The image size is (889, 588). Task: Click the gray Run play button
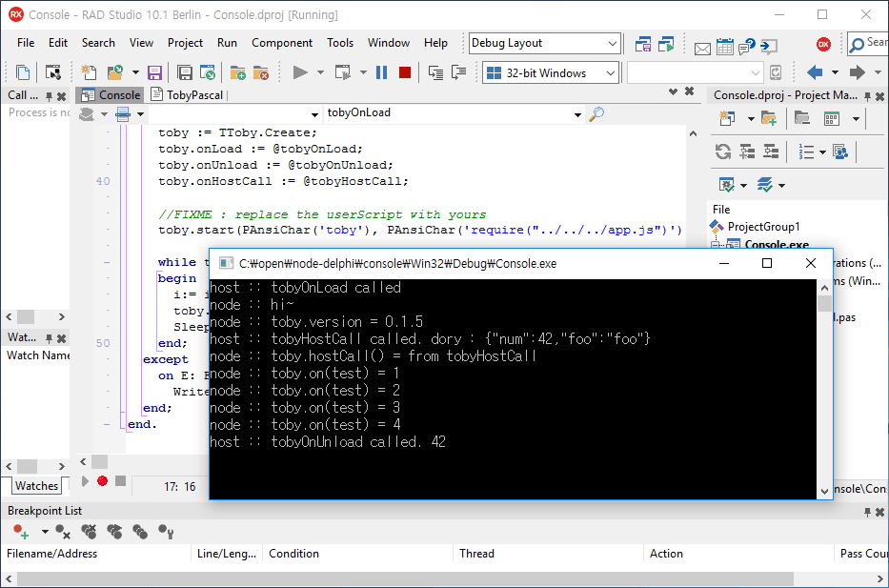[300, 72]
